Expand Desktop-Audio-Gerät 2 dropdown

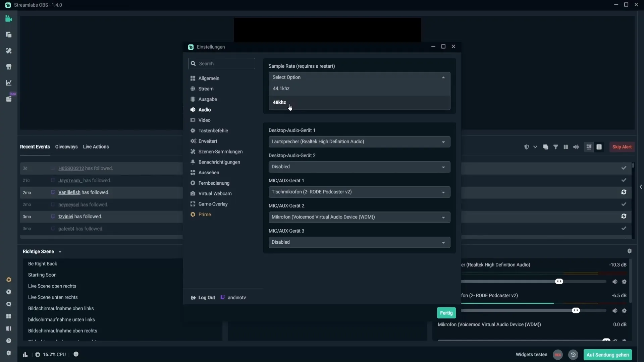point(443,167)
